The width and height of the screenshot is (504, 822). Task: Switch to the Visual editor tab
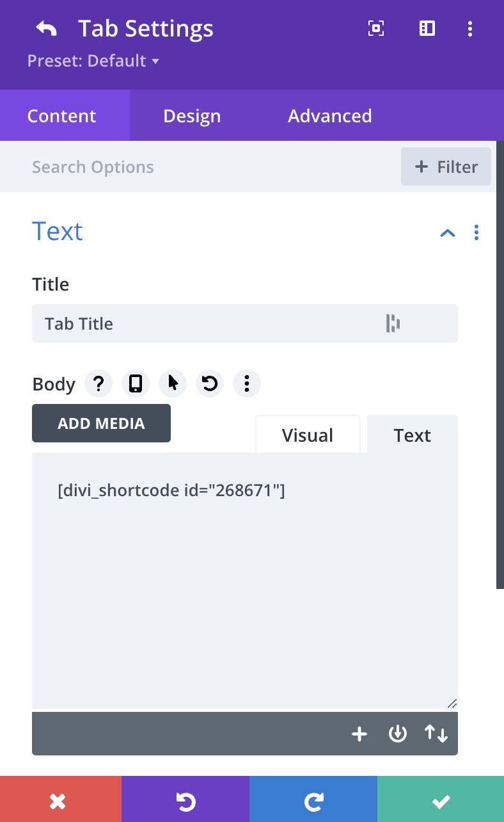(x=308, y=435)
